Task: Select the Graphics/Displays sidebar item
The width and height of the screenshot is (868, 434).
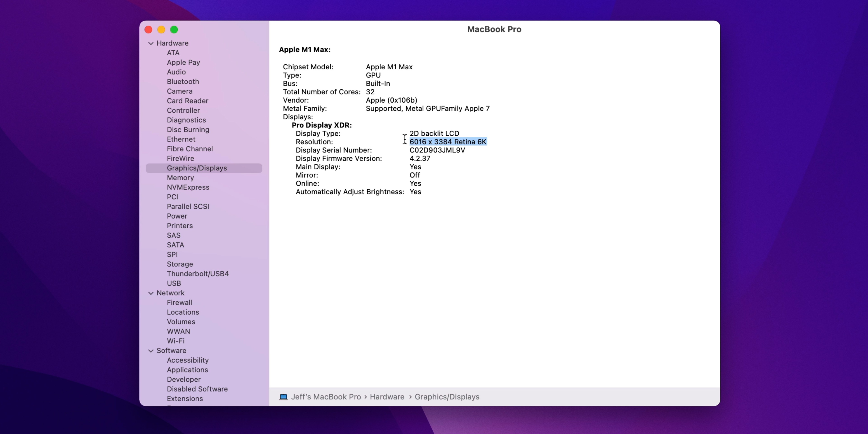Action: pyautogui.click(x=196, y=168)
